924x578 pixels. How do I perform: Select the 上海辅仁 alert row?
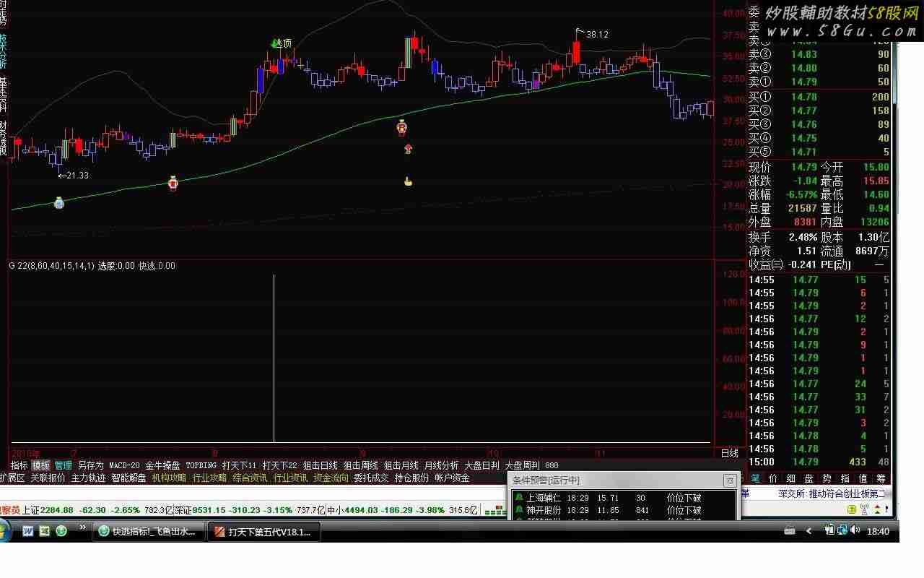pos(624,498)
